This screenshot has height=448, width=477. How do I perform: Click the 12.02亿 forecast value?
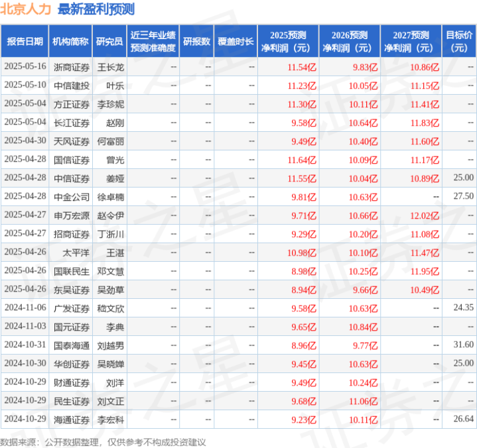point(424,215)
